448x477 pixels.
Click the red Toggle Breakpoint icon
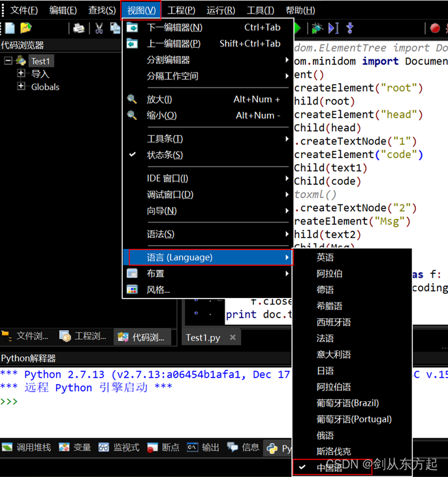point(435,28)
